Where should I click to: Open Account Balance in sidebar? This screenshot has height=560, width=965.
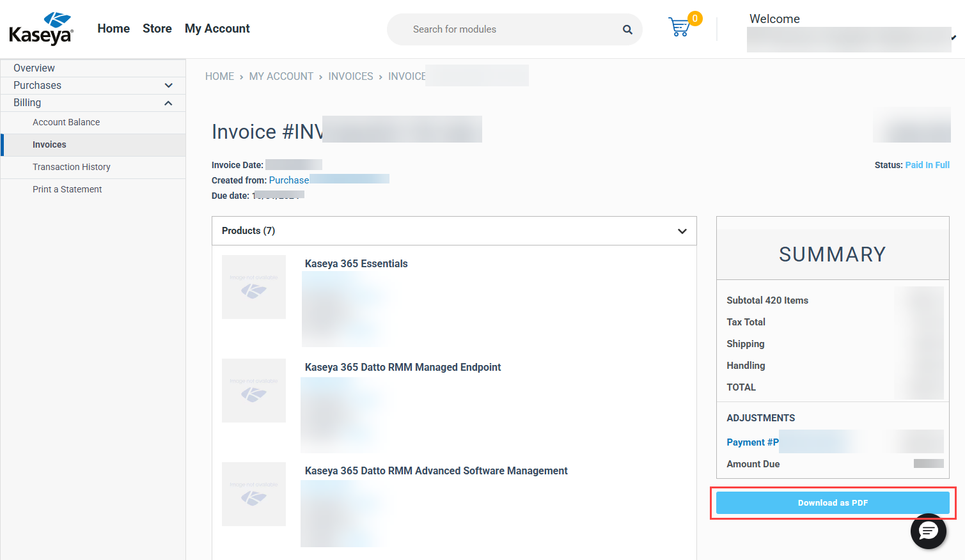pos(66,122)
